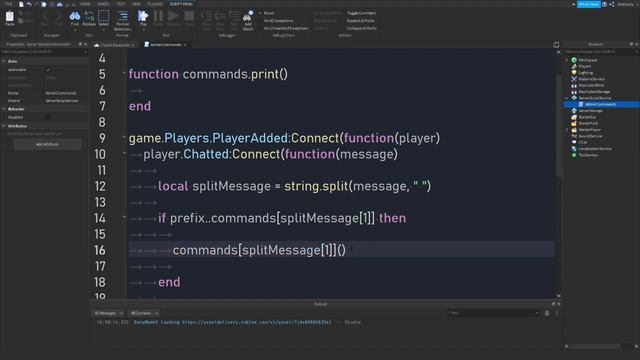Clear output with the trash icon
Image resolution: width=640 pixels, height=360 pixels.
point(547,313)
